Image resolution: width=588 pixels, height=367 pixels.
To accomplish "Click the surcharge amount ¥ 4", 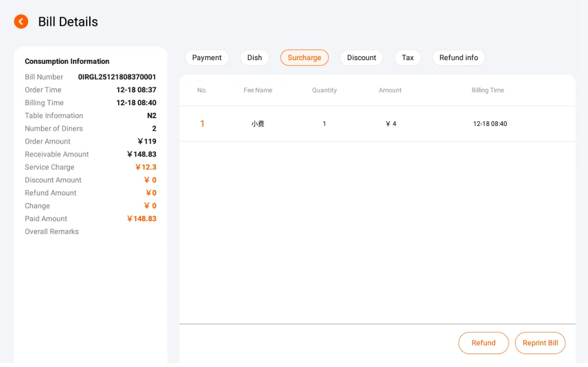I will tap(391, 124).
